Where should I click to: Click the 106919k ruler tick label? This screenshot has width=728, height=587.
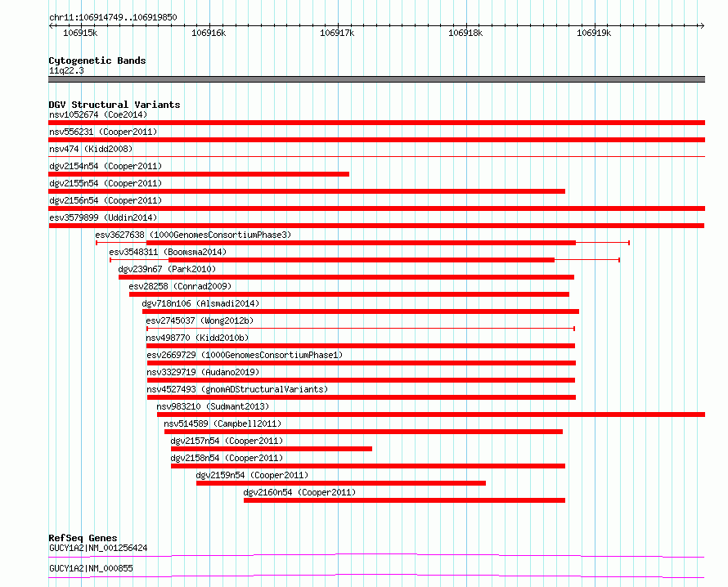[594, 33]
